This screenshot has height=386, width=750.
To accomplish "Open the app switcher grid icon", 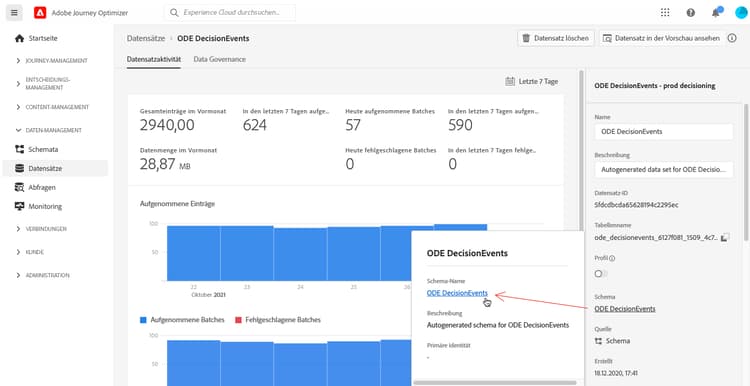I will click(x=665, y=13).
